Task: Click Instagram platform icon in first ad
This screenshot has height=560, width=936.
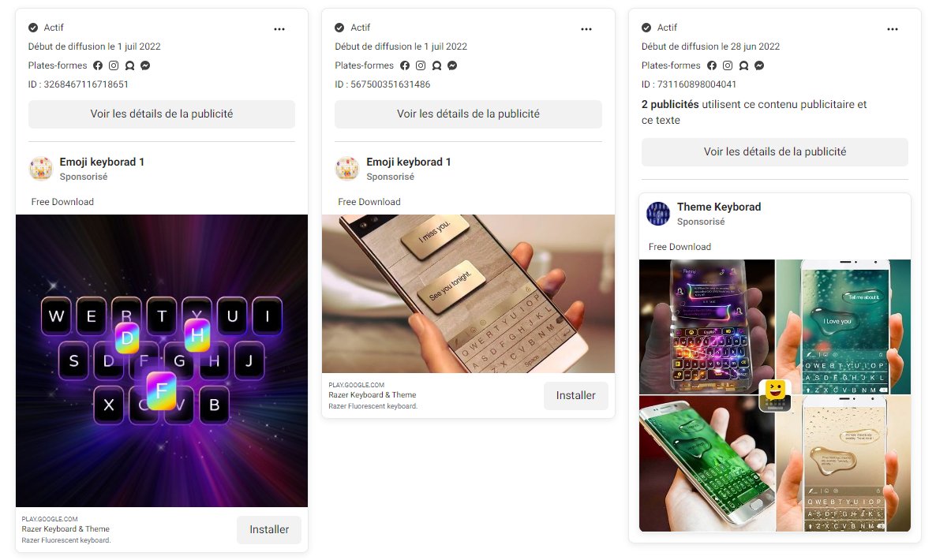Action: point(114,65)
